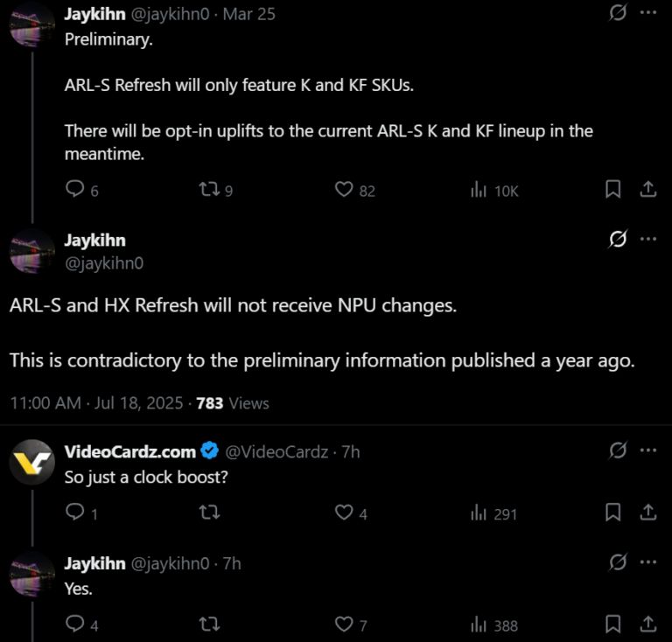The height and width of the screenshot is (642, 672).
Task: Reply to the ARL-S Refresh preliminary tweet
Action: 75,189
